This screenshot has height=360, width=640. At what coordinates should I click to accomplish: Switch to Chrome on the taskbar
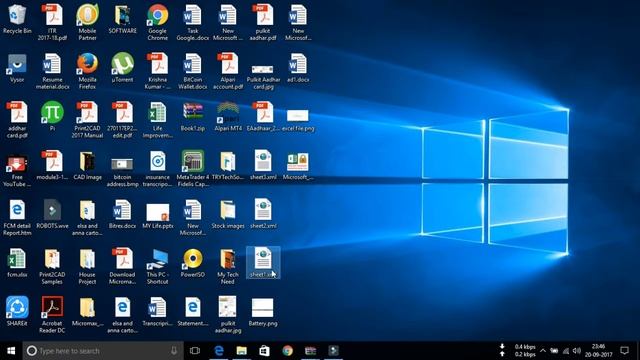click(287, 351)
